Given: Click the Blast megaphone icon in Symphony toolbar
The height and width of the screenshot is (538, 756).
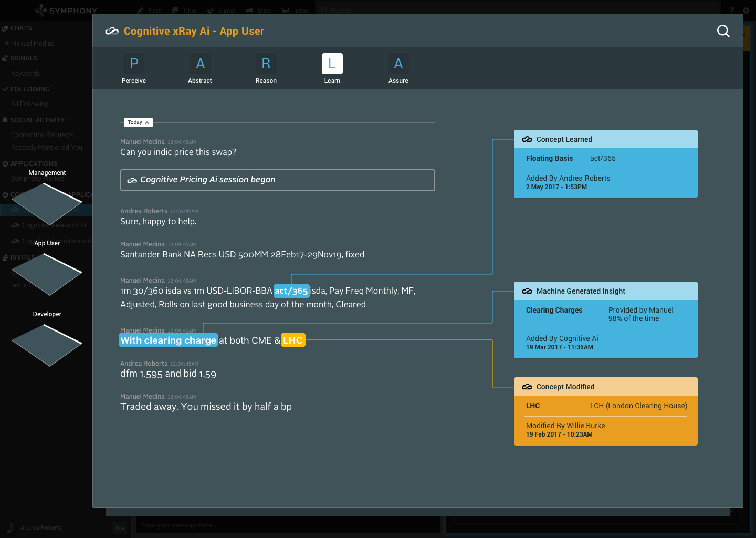Looking at the screenshot, I should pyautogui.click(x=249, y=11).
